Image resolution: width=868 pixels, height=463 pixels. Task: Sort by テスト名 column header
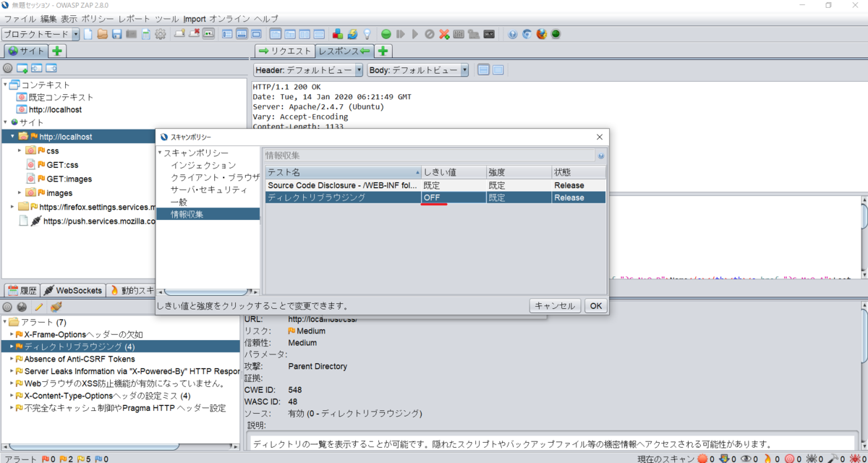click(343, 172)
